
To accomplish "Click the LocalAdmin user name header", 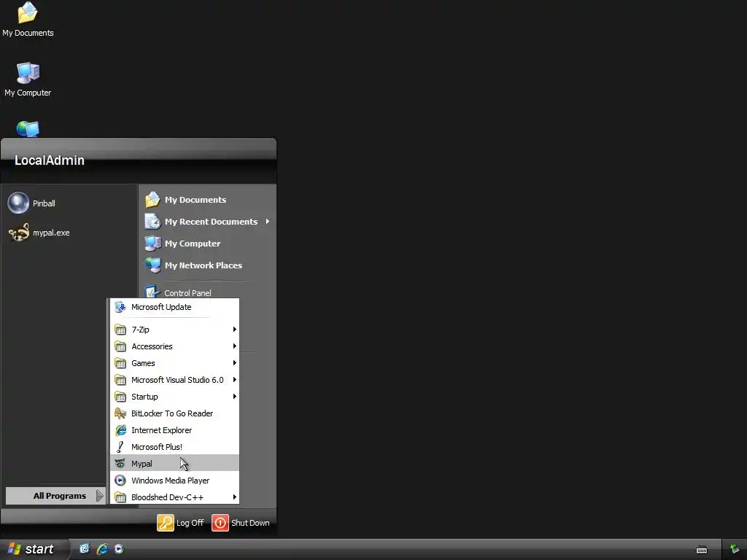I will point(50,160).
